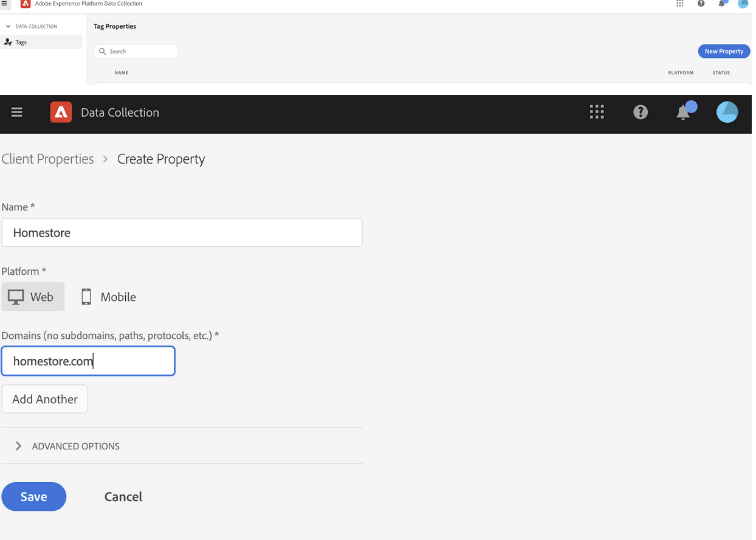Click the Save button
756x540 pixels.
tap(34, 497)
